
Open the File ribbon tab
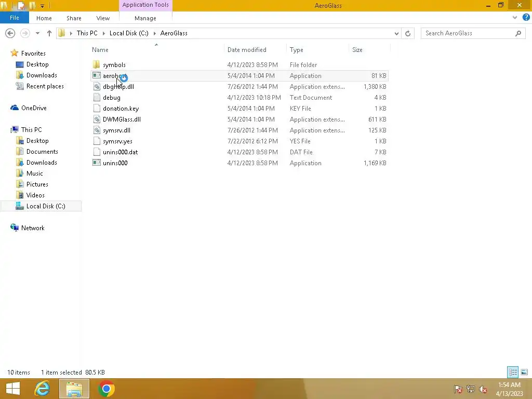pos(14,18)
